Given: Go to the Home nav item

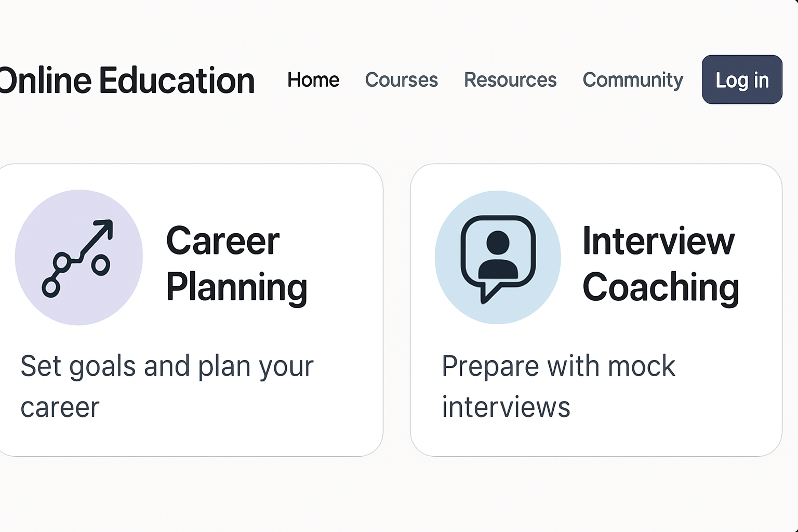Looking at the screenshot, I should 313,80.
